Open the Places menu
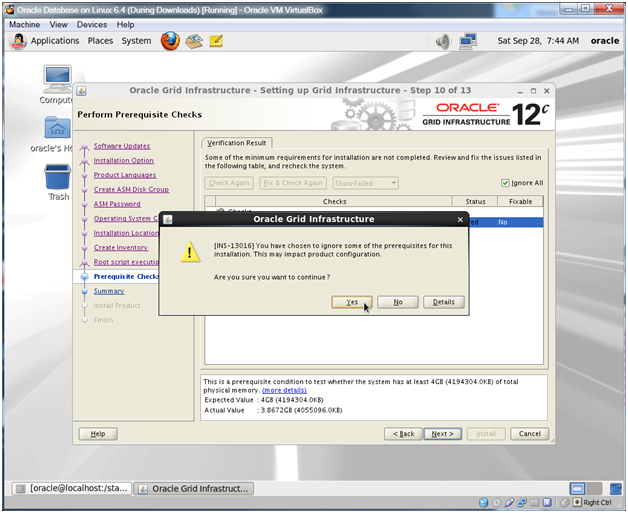 pos(100,41)
